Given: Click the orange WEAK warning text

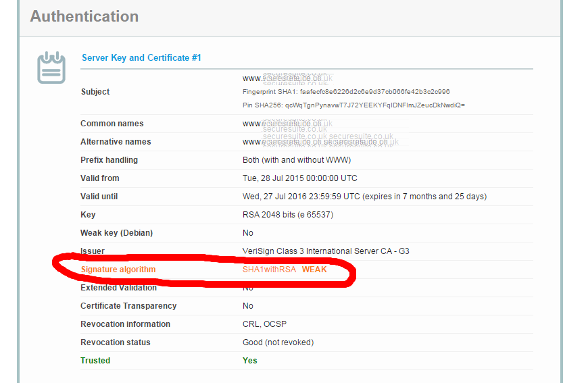Looking at the screenshot, I should [x=314, y=270].
